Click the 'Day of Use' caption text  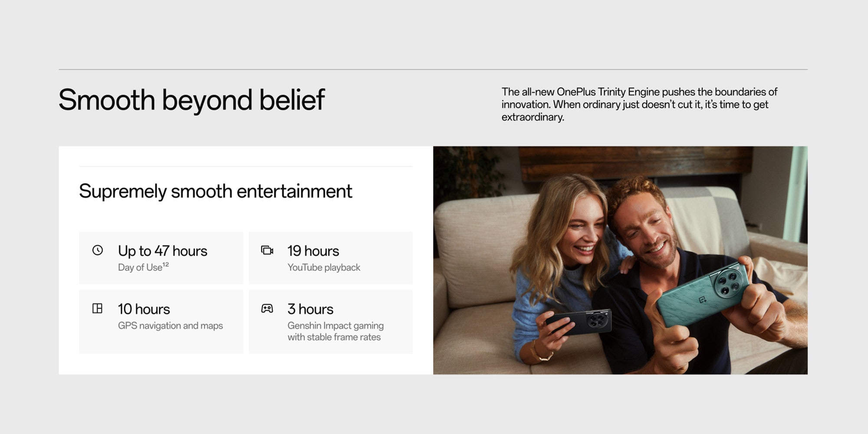point(140,267)
